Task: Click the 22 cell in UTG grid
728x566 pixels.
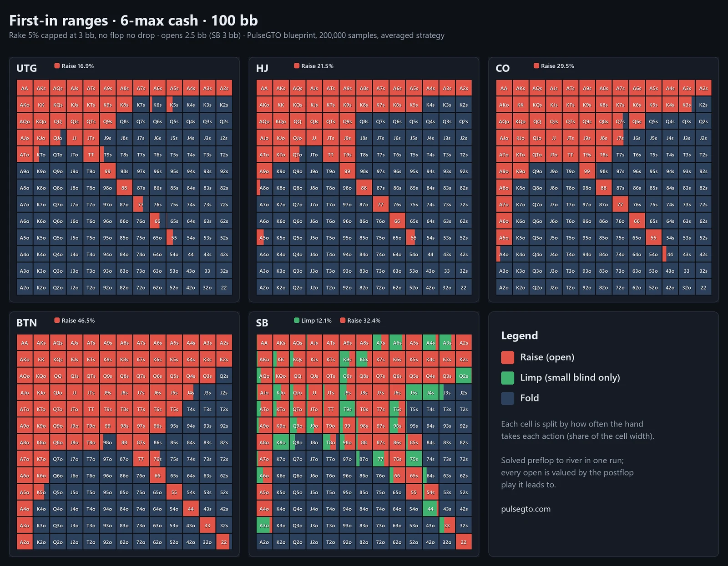Action: (224, 288)
